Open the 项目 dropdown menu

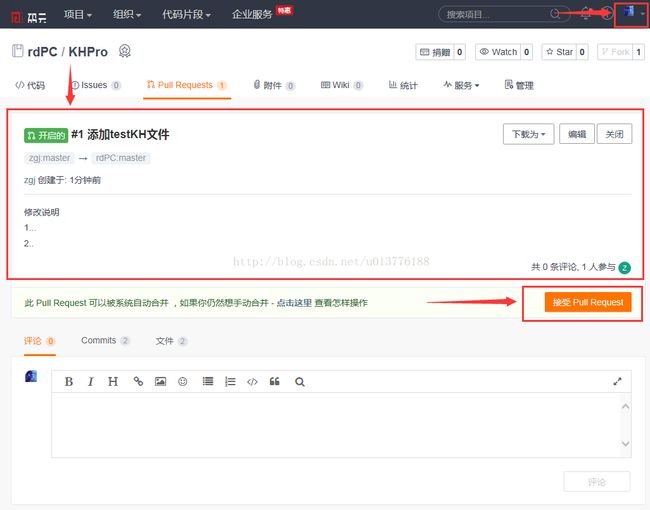[78, 15]
